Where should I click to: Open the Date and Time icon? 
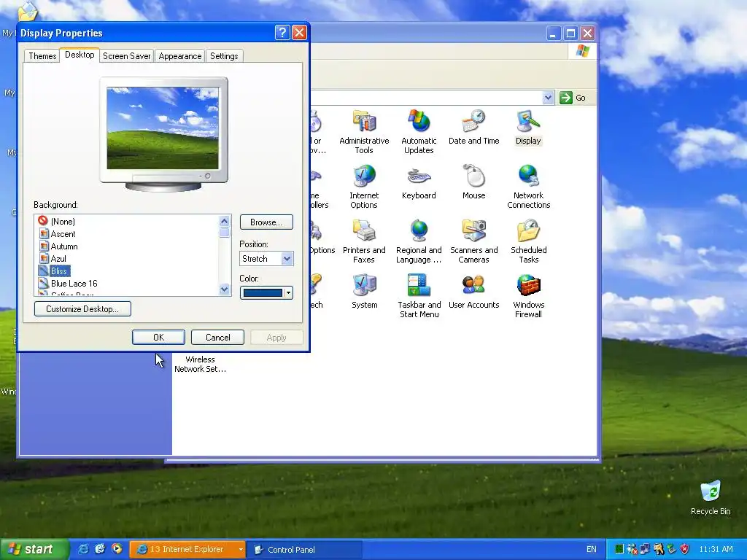(x=473, y=127)
